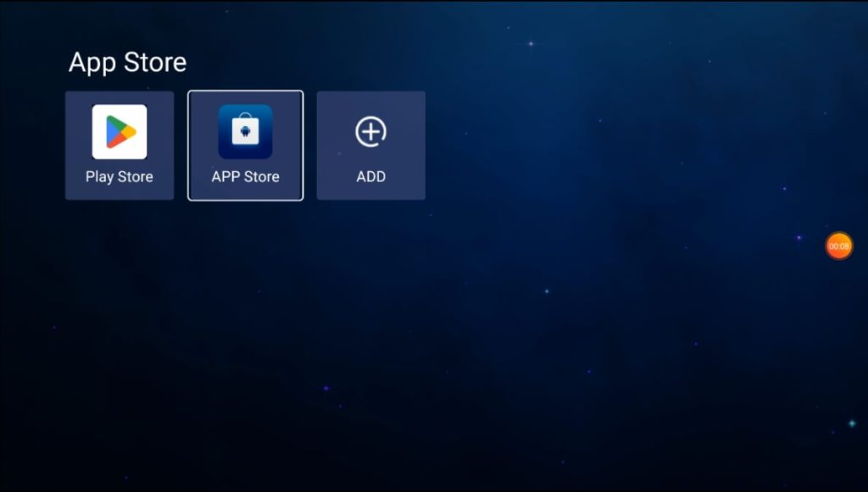
Task: Select the colorful Play triangle logo
Action: [120, 132]
